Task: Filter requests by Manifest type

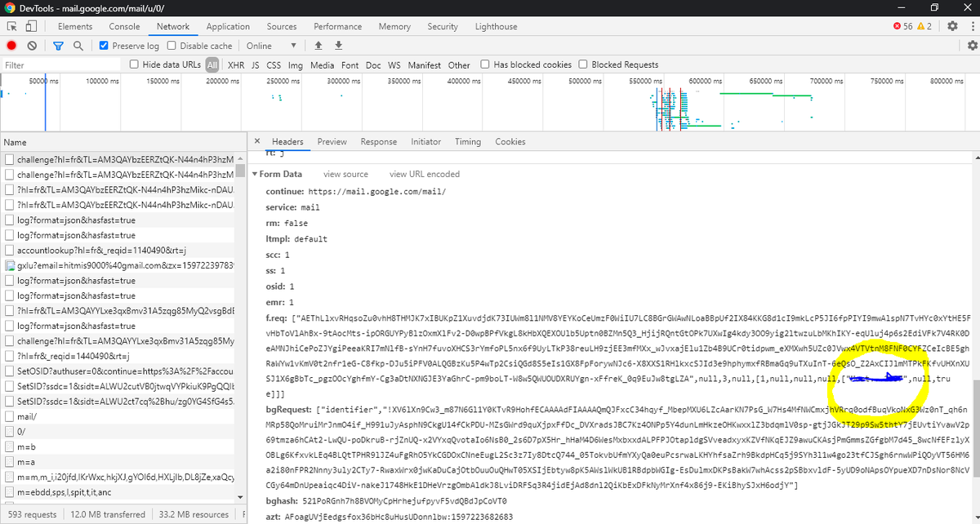Action: [425, 64]
